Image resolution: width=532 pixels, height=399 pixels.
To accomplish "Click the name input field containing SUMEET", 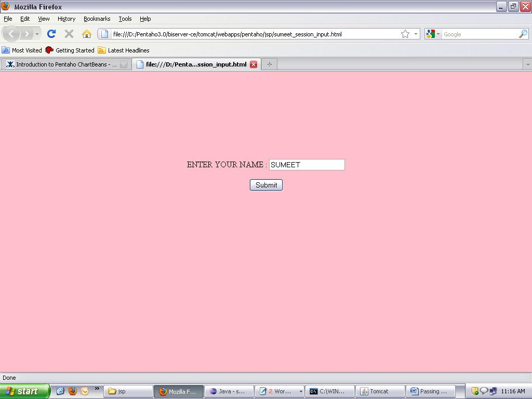I will click(x=307, y=164).
